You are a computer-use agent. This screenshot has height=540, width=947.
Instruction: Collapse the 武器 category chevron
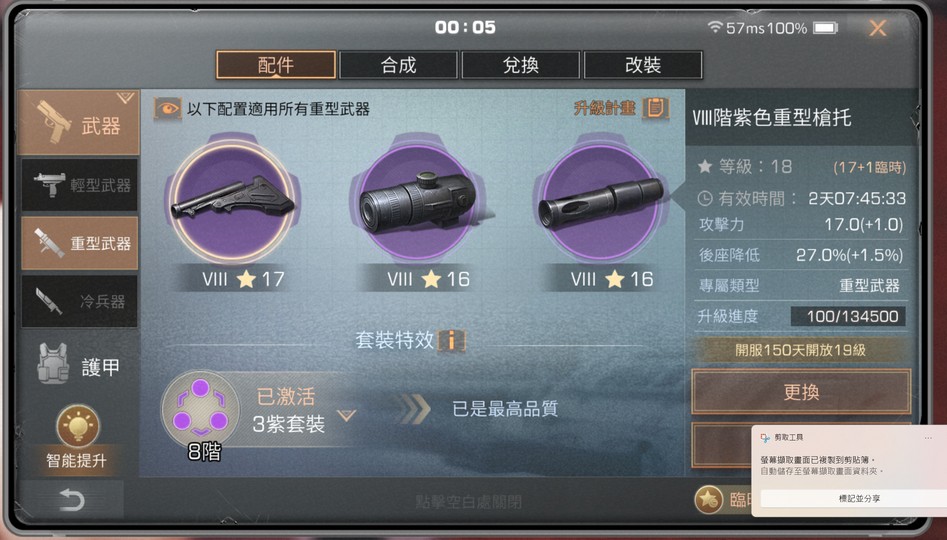tap(126, 98)
